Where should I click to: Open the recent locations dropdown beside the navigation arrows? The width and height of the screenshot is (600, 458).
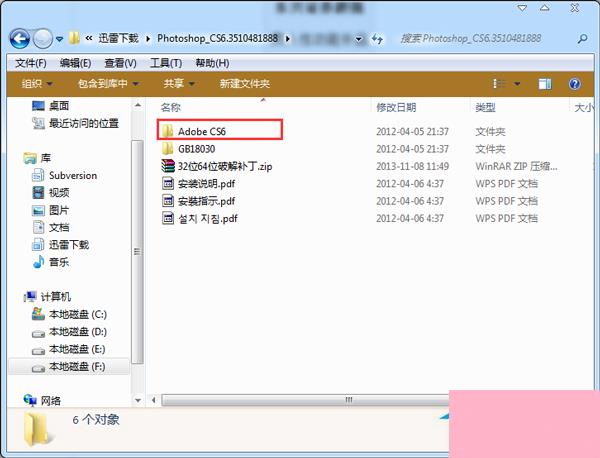click(x=60, y=39)
